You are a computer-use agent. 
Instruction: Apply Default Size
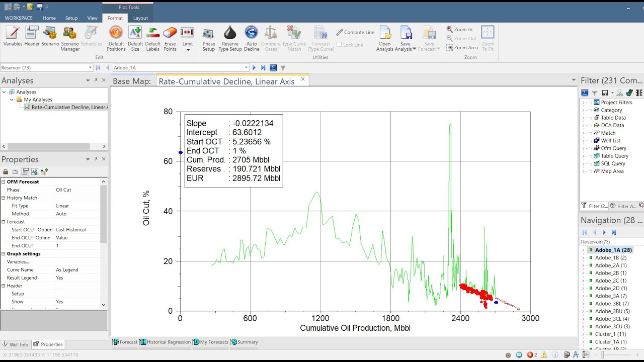[135, 39]
